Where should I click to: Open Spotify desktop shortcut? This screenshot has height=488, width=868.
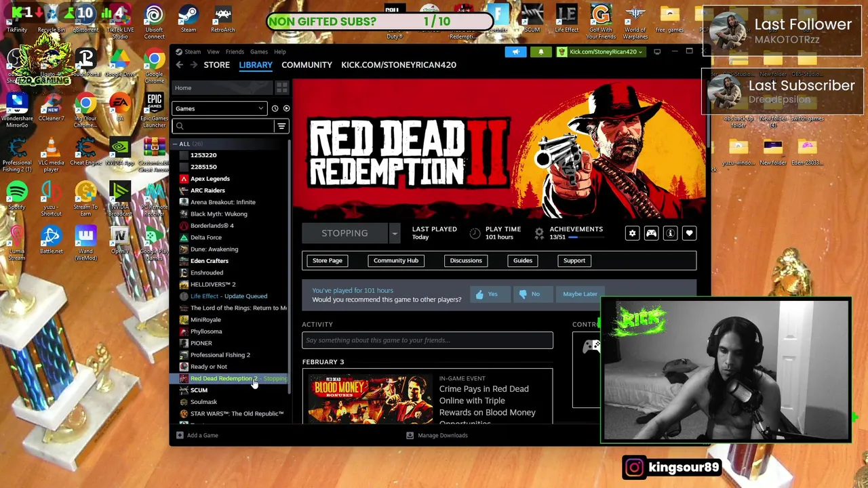tap(17, 196)
